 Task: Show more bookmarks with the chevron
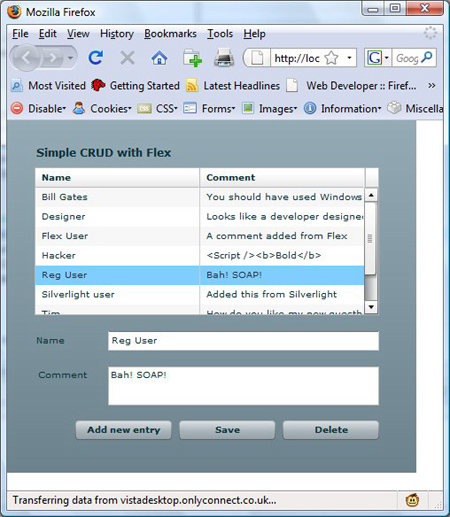tap(432, 86)
